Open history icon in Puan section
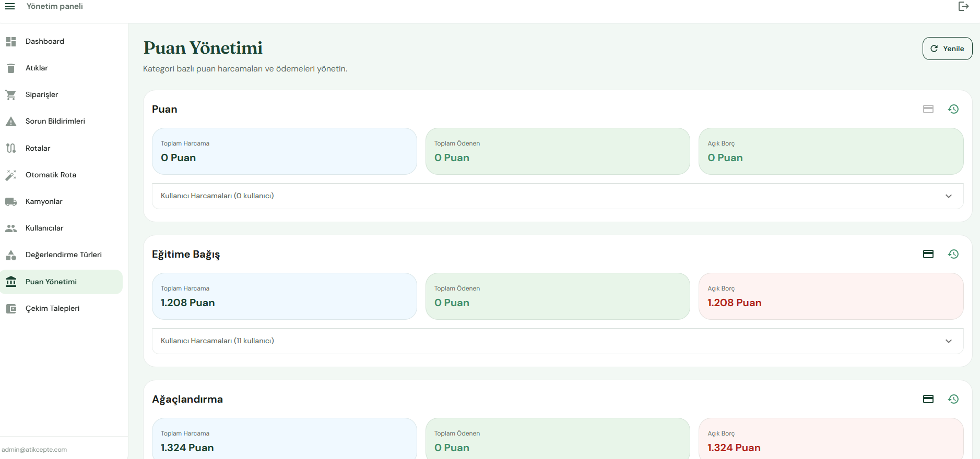This screenshot has height=459, width=980. click(953, 109)
